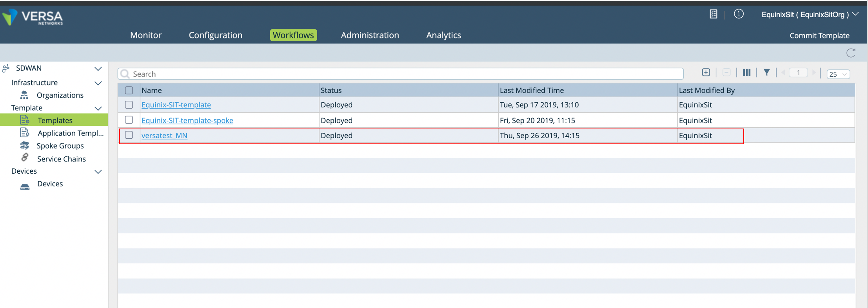Collapse the Template section chevron
Image resolution: width=868 pixels, height=308 pixels.
[x=98, y=108]
